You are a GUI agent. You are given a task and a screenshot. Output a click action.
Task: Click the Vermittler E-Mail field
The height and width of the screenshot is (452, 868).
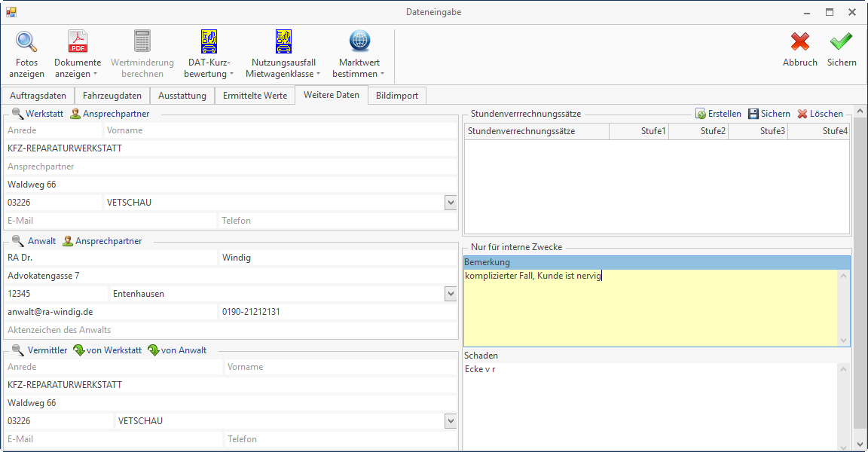(x=114, y=439)
